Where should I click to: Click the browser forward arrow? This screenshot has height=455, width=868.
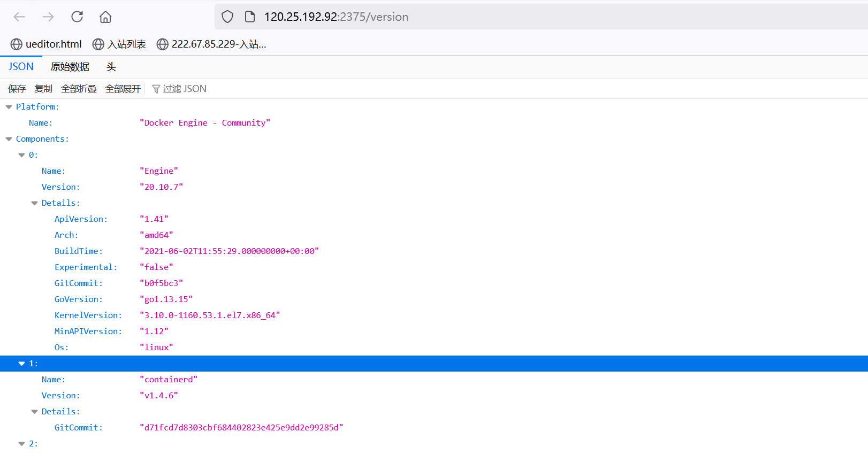click(x=48, y=17)
